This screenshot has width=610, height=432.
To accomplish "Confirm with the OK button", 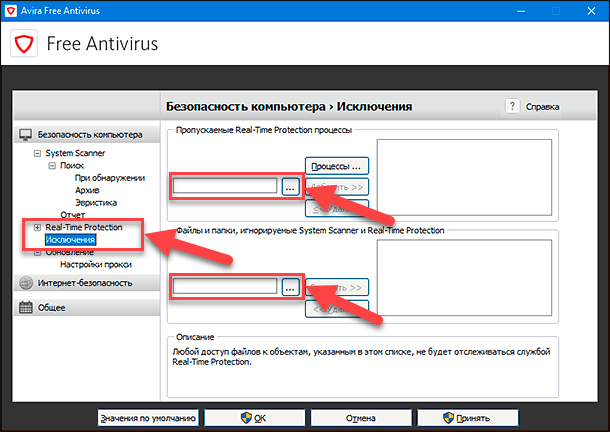I will point(255,418).
